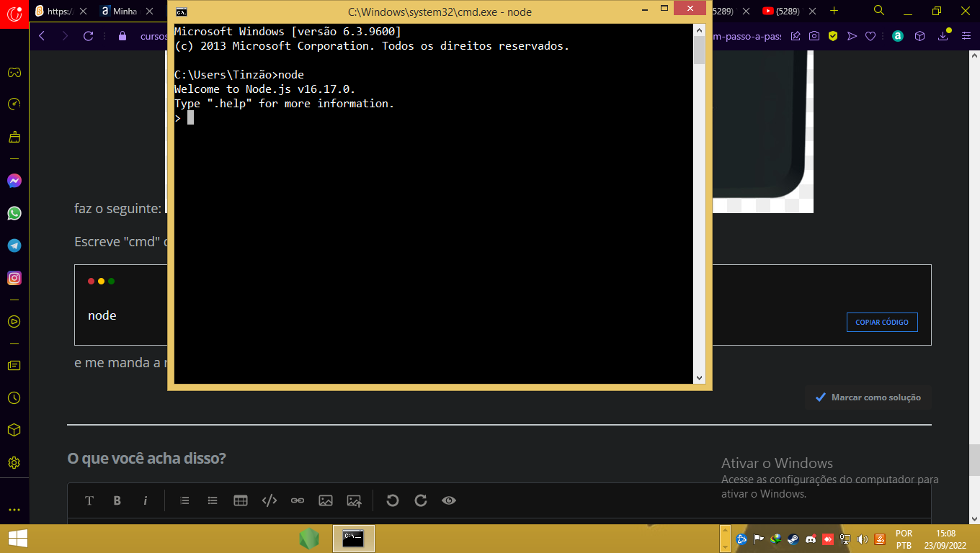Open the volume control in the tray

point(863,539)
